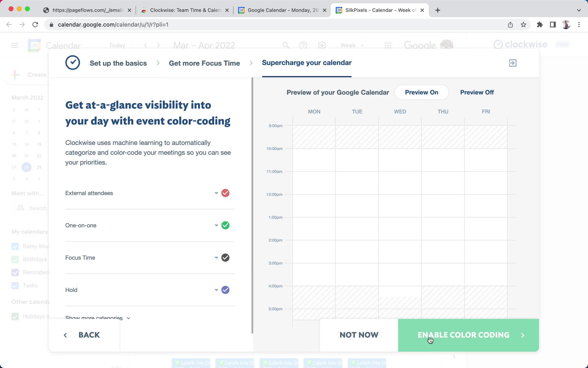Viewport: 588px width, 368px height.
Task: Toggle the External attendees color-coding checkbox
Action: 225,193
